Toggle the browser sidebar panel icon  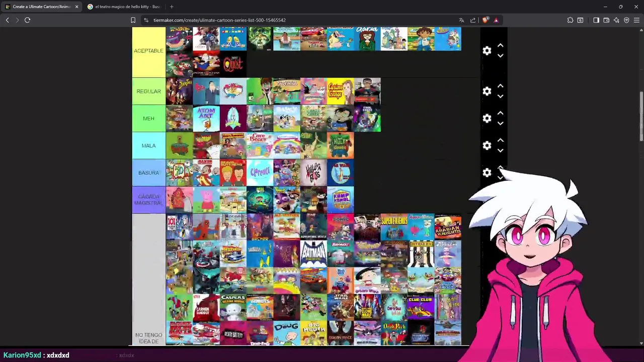click(x=596, y=20)
